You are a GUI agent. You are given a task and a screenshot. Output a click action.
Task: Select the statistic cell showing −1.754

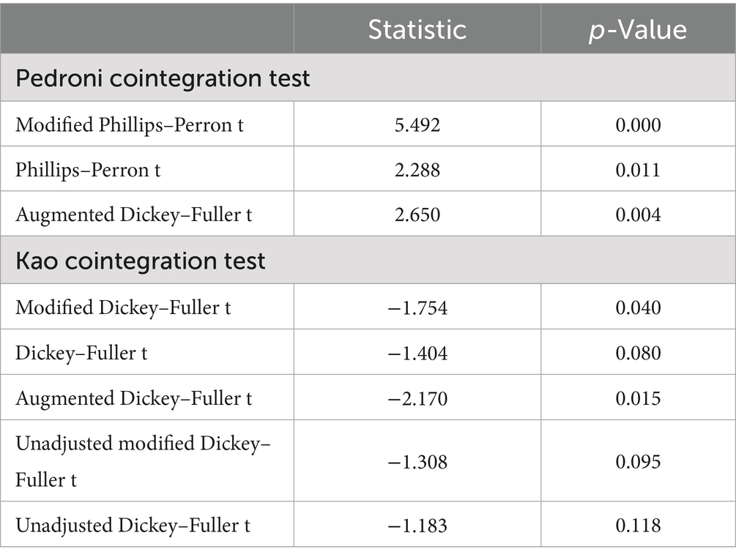pos(417,307)
